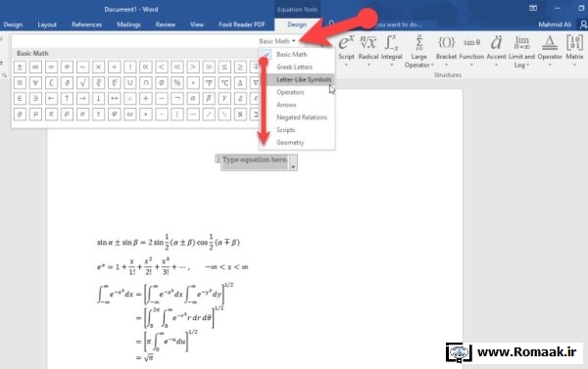The height and width of the screenshot is (369, 588).
Task: Choose Greek Letters from the list
Action: [294, 68]
